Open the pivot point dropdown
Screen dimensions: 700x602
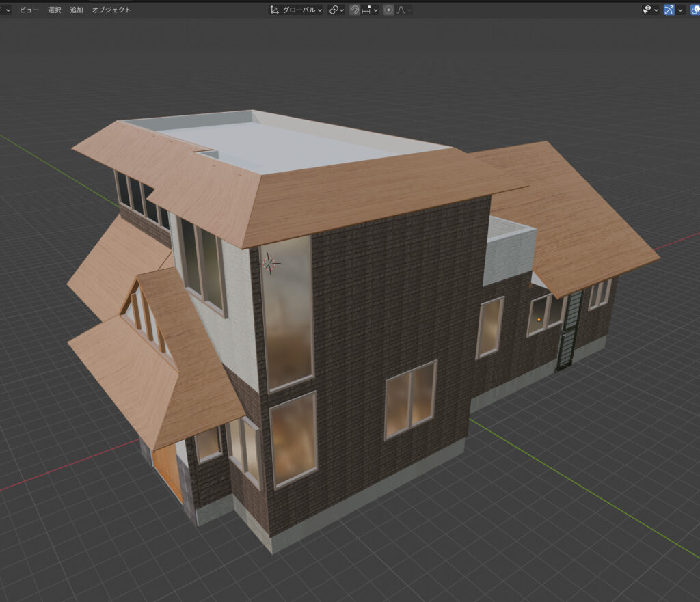pos(336,10)
